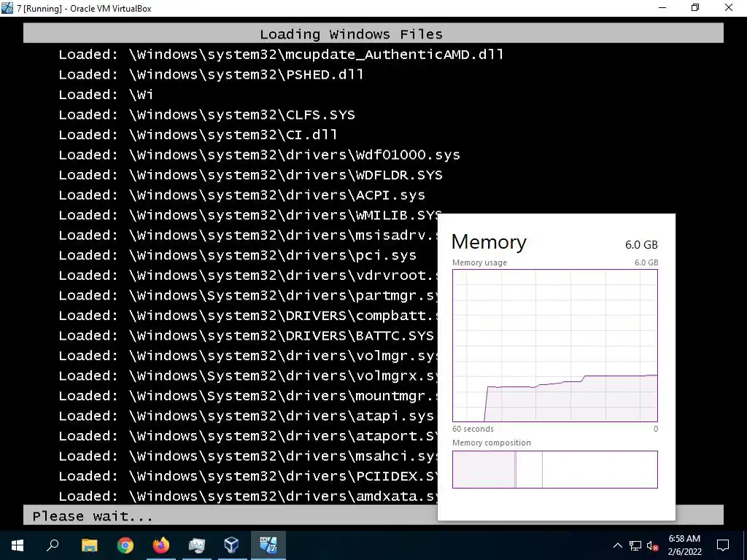Open VirtualBox Manager cube icon
The width and height of the screenshot is (747, 560).
232,545
